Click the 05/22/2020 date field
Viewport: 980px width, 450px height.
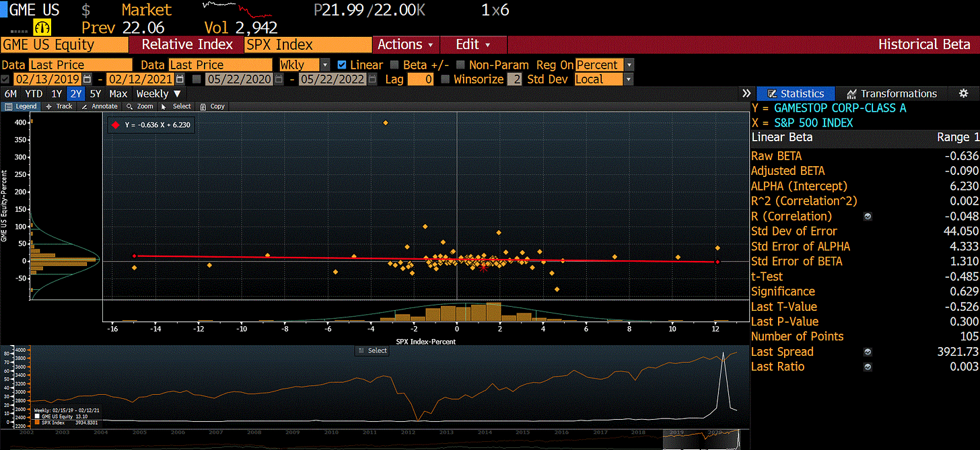pyautogui.click(x=239, y=79)
